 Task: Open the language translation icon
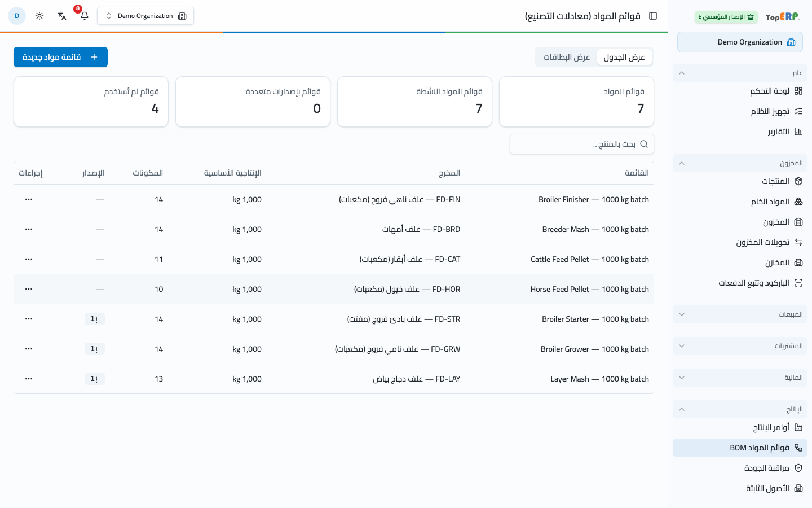click(x=62, y=16)
